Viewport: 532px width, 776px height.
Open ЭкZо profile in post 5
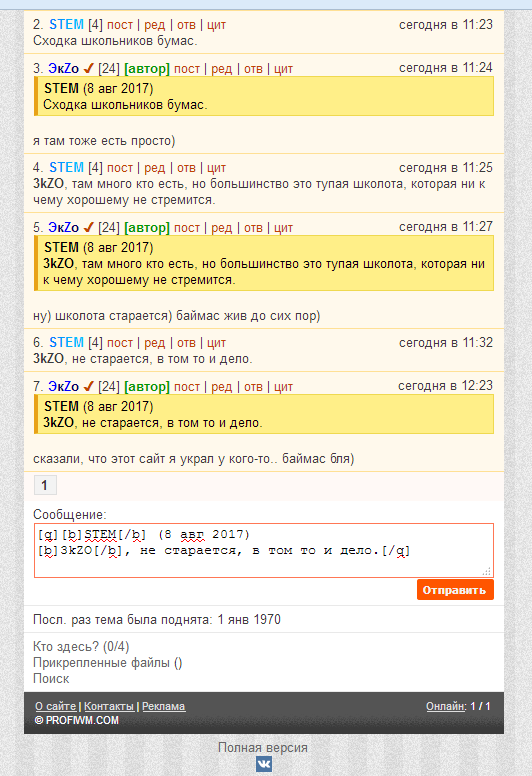pos(63,228)
